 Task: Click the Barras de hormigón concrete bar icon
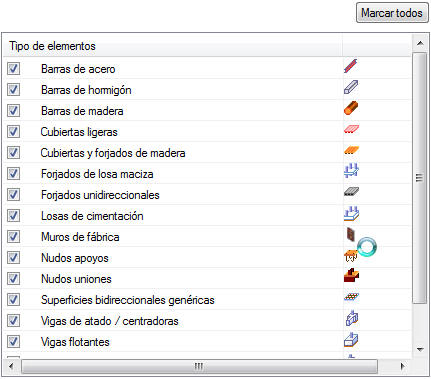pos(351,87)
